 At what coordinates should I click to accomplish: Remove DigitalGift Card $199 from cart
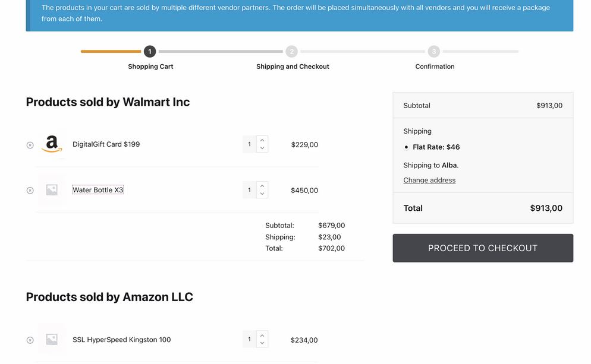tap(30, 145)
